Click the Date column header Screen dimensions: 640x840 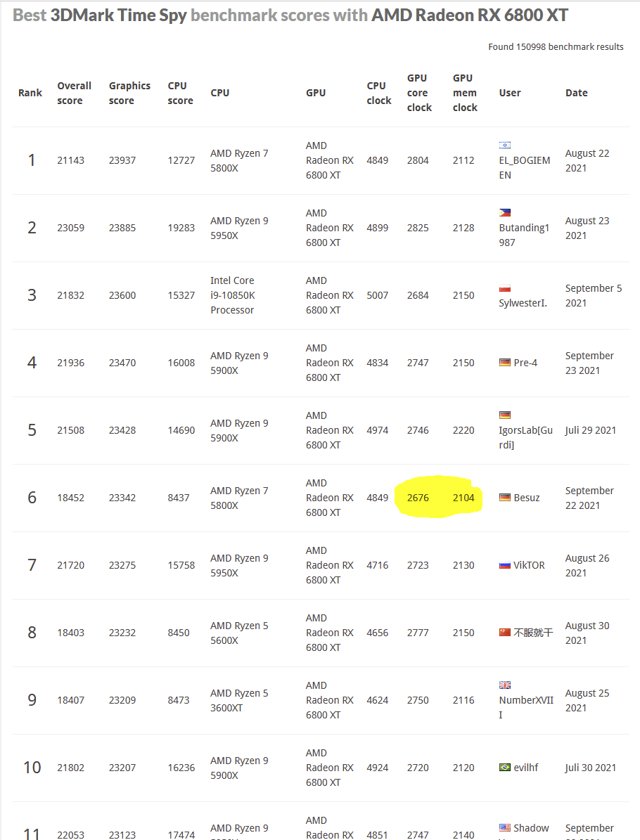tap(576, 93)
